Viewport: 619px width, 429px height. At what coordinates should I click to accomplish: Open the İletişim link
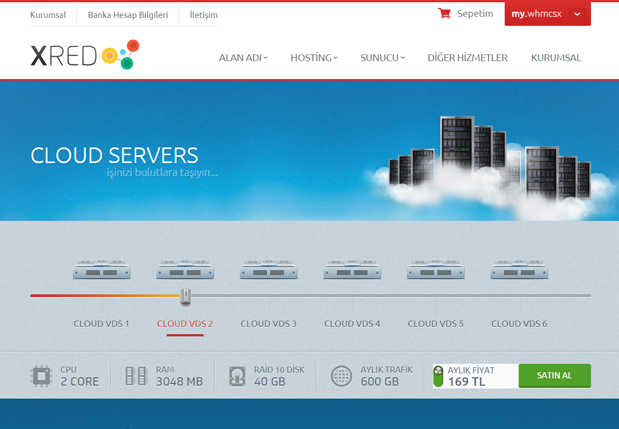tap(204, 15)
